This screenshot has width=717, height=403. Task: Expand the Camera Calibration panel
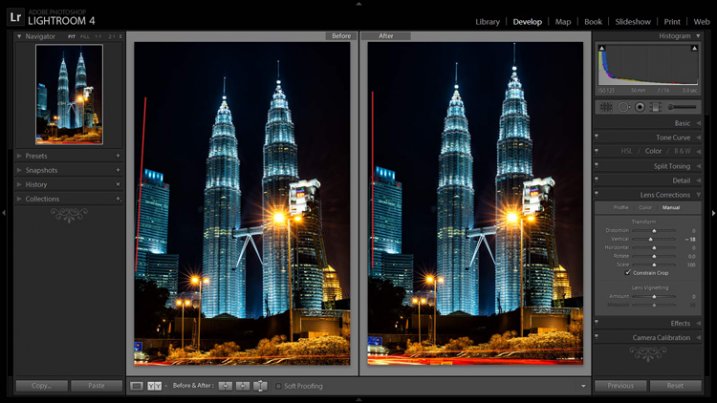point(660,338)
